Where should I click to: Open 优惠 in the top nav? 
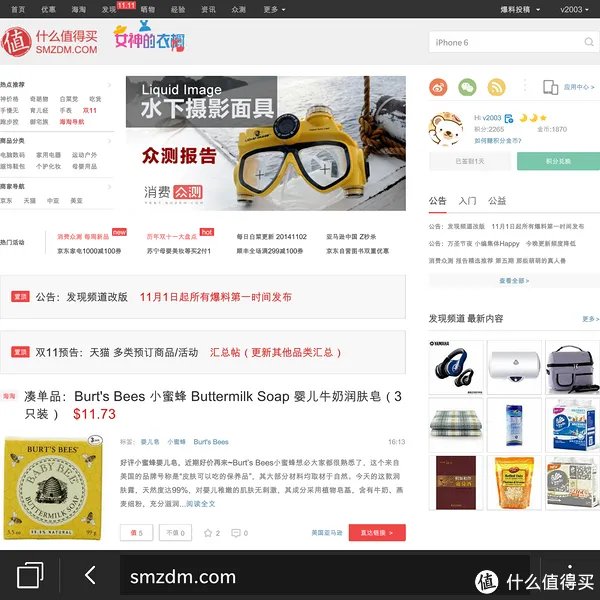48,10
